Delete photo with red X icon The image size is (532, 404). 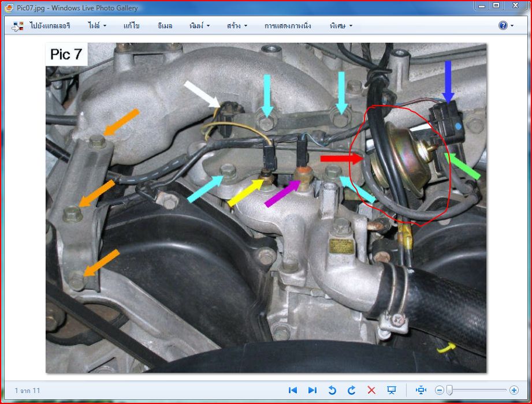pos(371,390)
